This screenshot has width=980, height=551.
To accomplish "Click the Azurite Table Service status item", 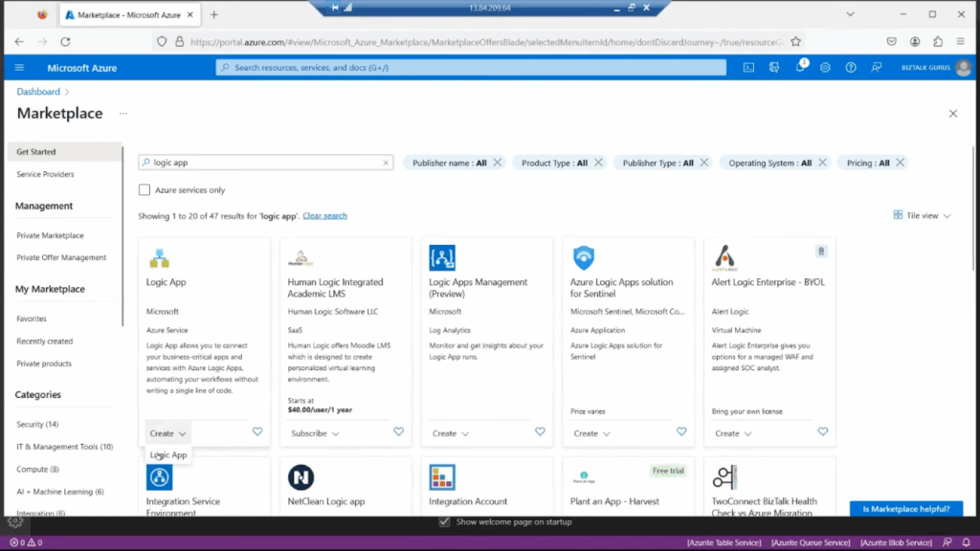I will [724, 542].
